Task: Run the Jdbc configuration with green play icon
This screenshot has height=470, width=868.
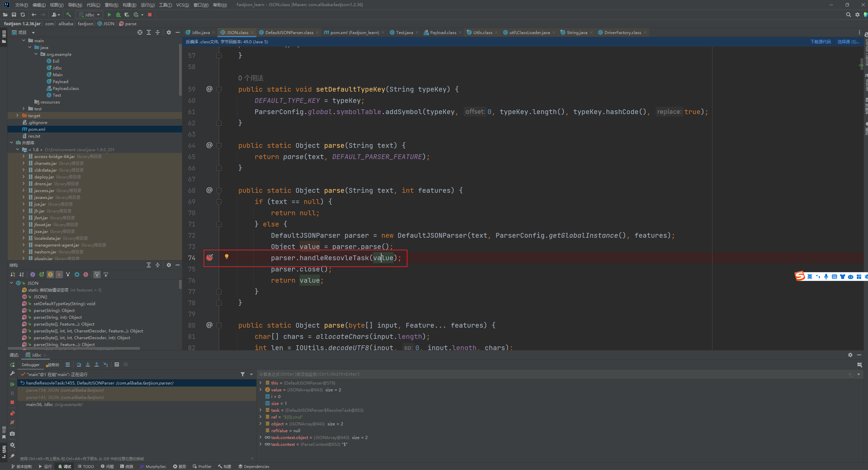Action: coord(109,15)
